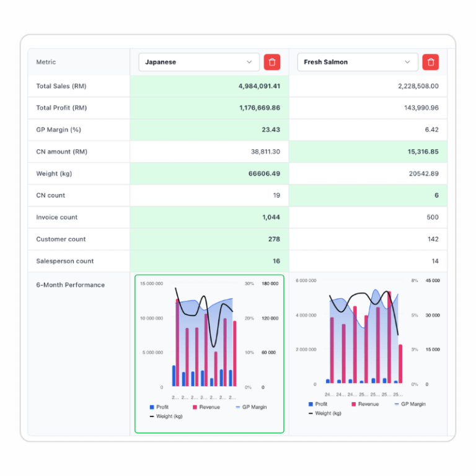Viewport: 476px width, 476px height.
Task: Select the Metric column header
Action: point(46,62)
